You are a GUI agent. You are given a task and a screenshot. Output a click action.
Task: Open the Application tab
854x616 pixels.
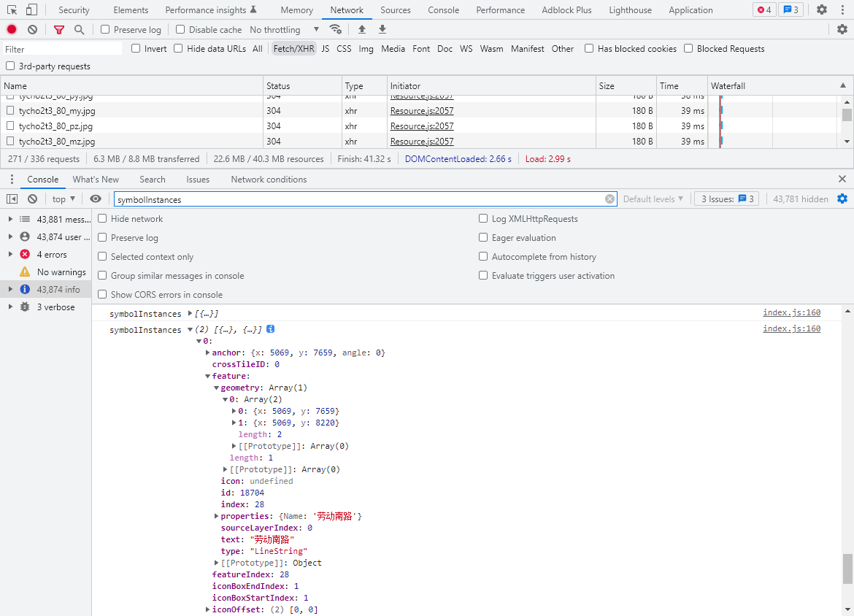point(690,9)
